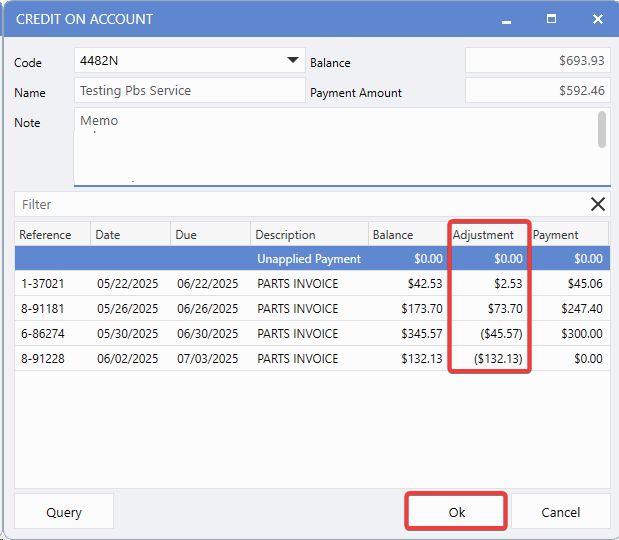Click the Payment column header
This screenshot has height=540, width=619.
pyautogui.click(x=555, y=235)
